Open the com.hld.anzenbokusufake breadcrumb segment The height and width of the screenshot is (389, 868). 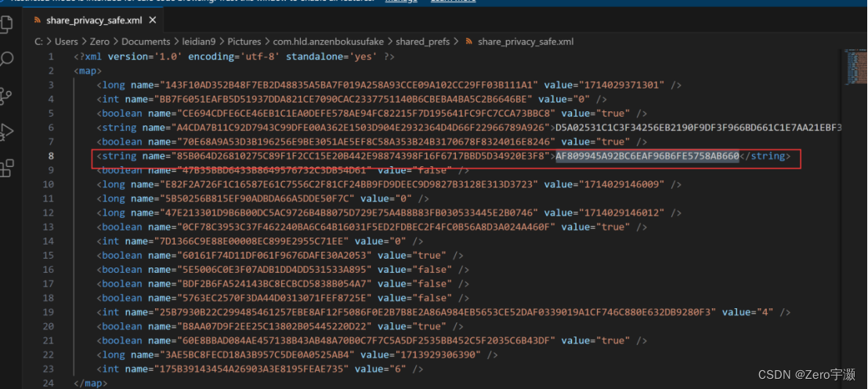(328, 42)
